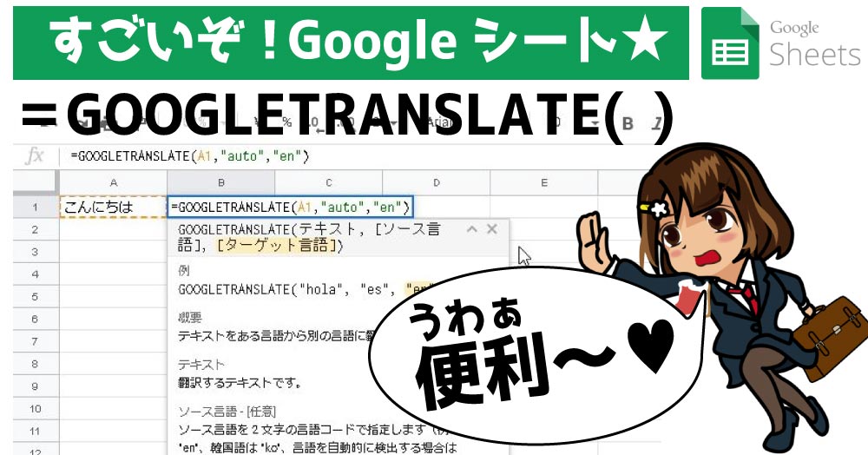Click the Google Sheets logo icon
The width and height of the screenshot is (868, 455).
point(730,43)
